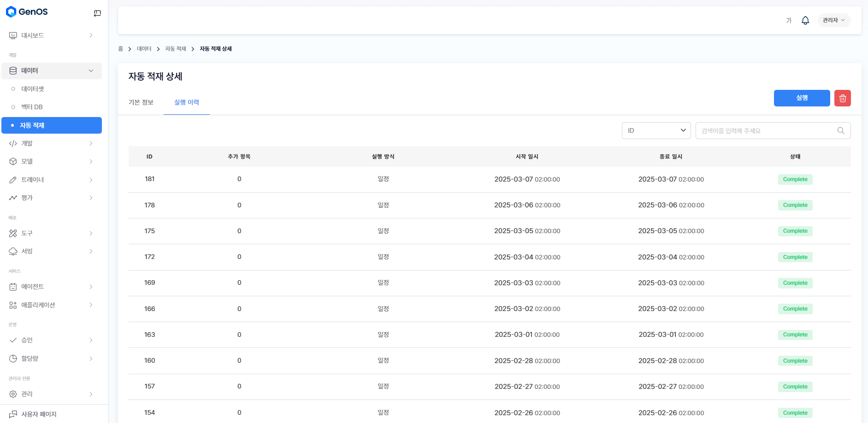Click the GenOS logo
The height and width of the screenshot is (423, 868).
tap(27, 12)
